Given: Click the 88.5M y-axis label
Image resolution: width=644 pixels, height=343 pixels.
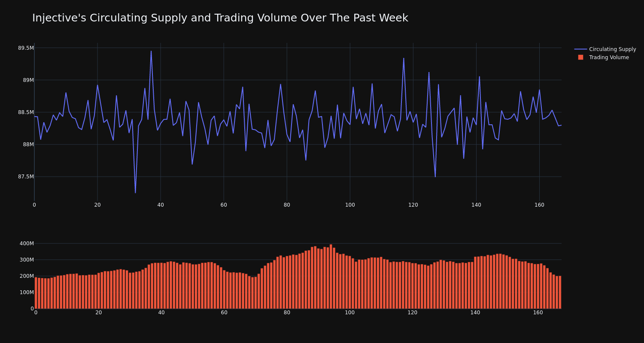Looking at the screenshot, I should tap(26, 112).
